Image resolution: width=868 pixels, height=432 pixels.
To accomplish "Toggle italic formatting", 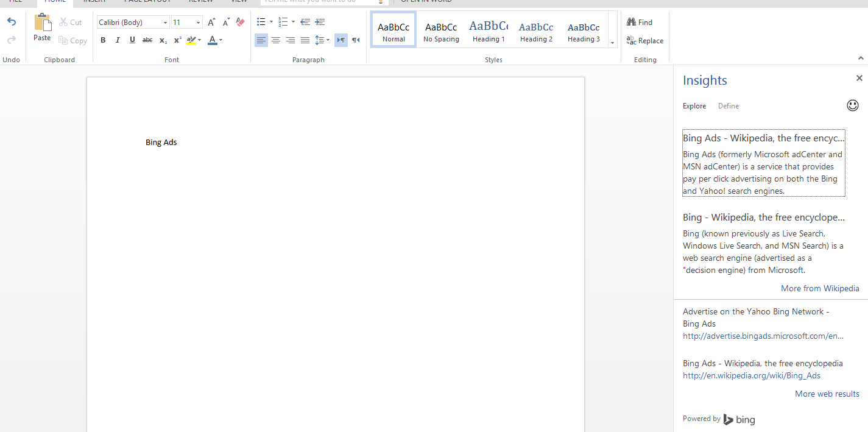I will coord(118,40).
